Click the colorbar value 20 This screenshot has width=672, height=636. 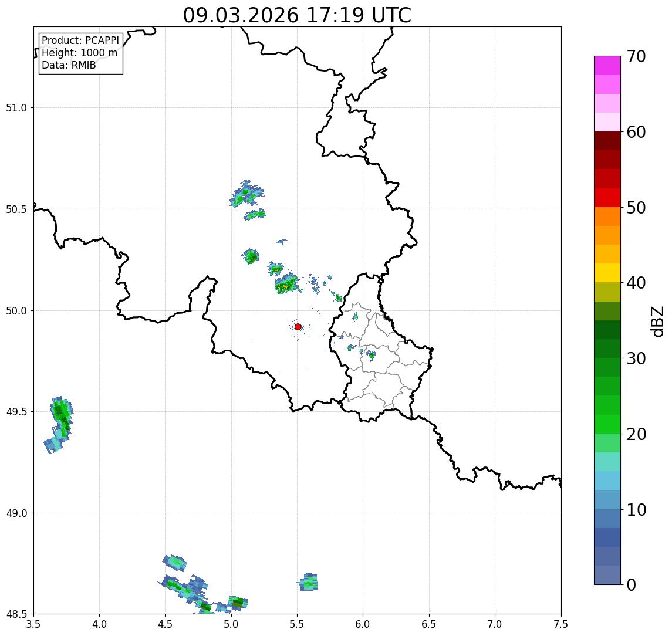tap(636, 434)
